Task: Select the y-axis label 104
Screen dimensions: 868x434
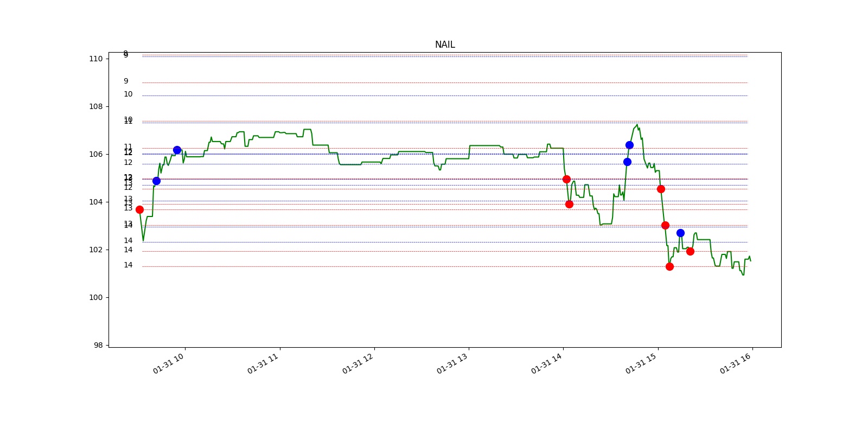Action: point(96,202)
